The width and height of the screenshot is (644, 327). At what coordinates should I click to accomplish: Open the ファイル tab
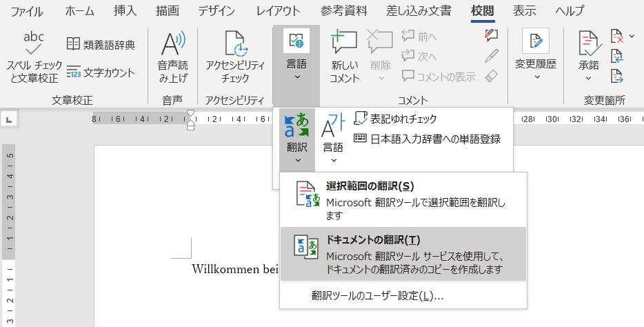click(27, 11)
